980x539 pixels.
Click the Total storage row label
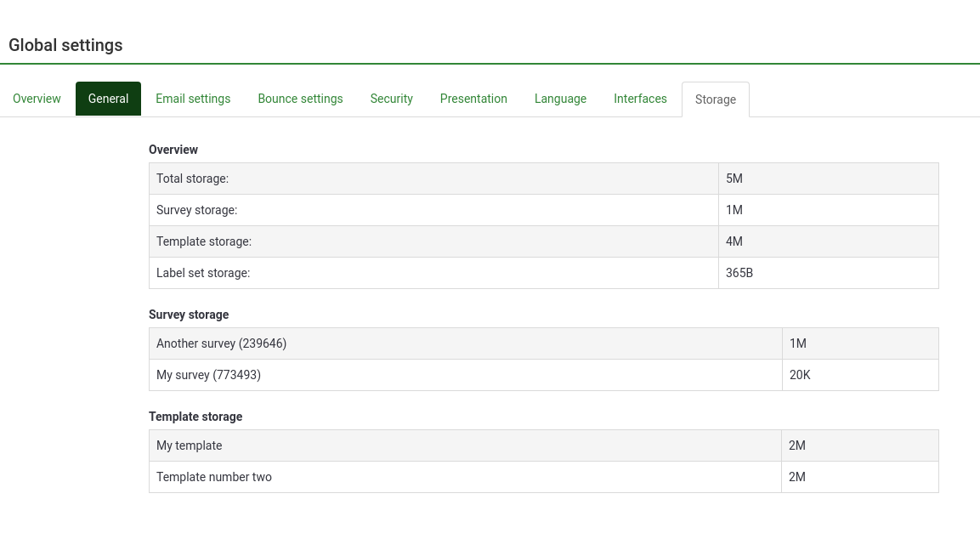(192, 179)
